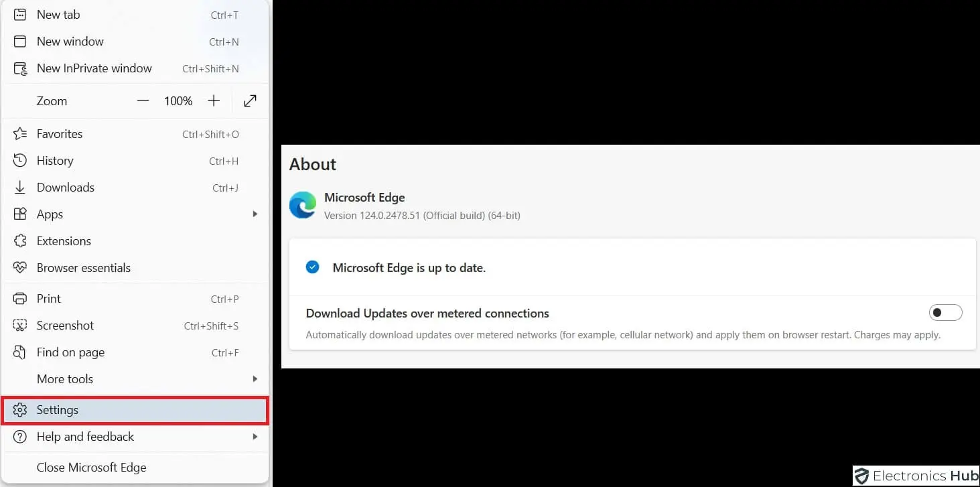Click the Version 124.0.2478.51 text
980x487 pixels.
tap(422, 216)
